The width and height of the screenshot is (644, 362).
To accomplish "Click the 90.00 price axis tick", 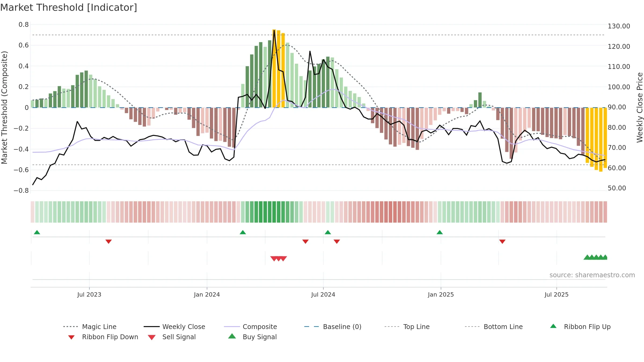I will pyautogui.click(x=617, y=107).
